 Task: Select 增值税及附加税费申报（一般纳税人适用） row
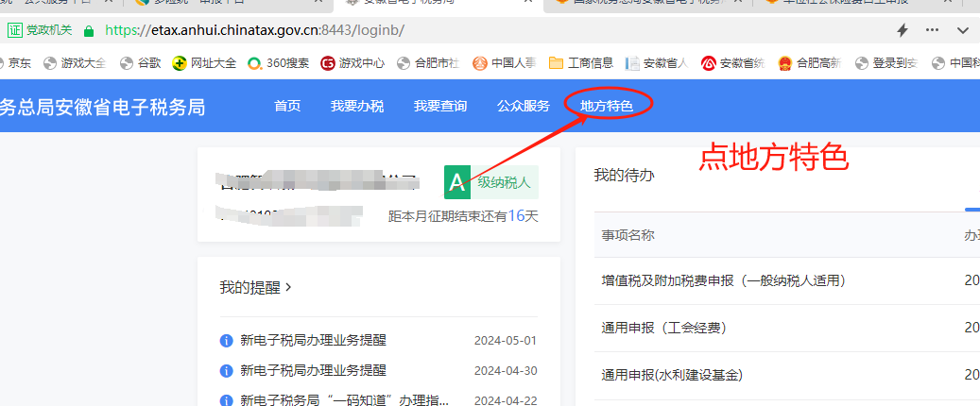pos(787,281)
